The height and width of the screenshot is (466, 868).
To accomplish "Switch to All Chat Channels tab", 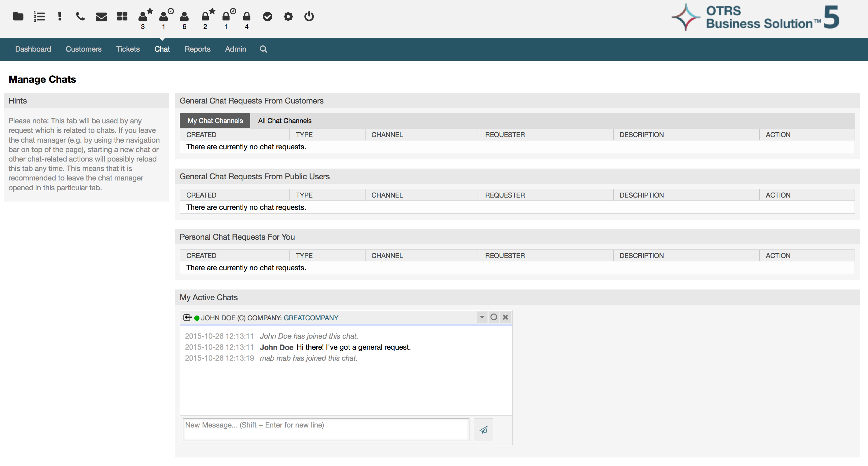I will click(284, 121).
